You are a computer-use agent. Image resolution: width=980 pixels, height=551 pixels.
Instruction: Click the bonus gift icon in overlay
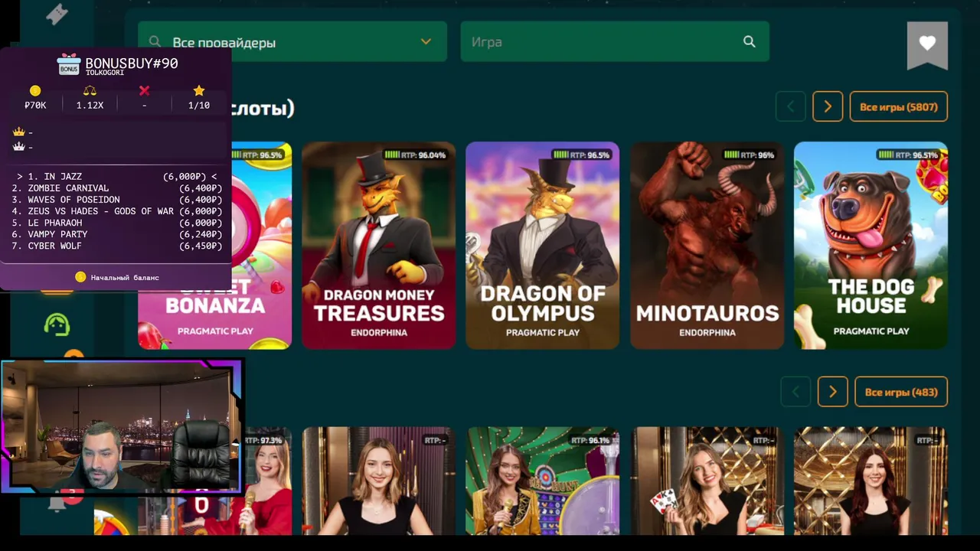click(x=69, y=65)
